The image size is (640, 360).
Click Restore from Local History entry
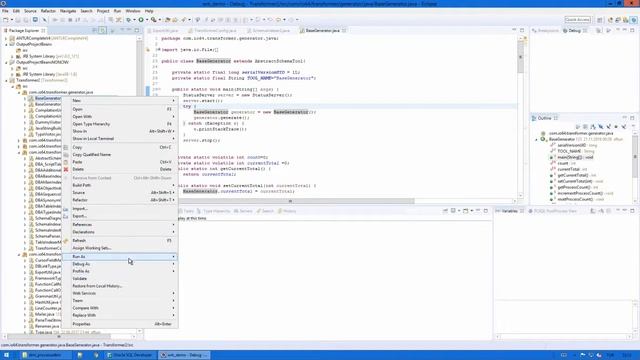point(120,286)
